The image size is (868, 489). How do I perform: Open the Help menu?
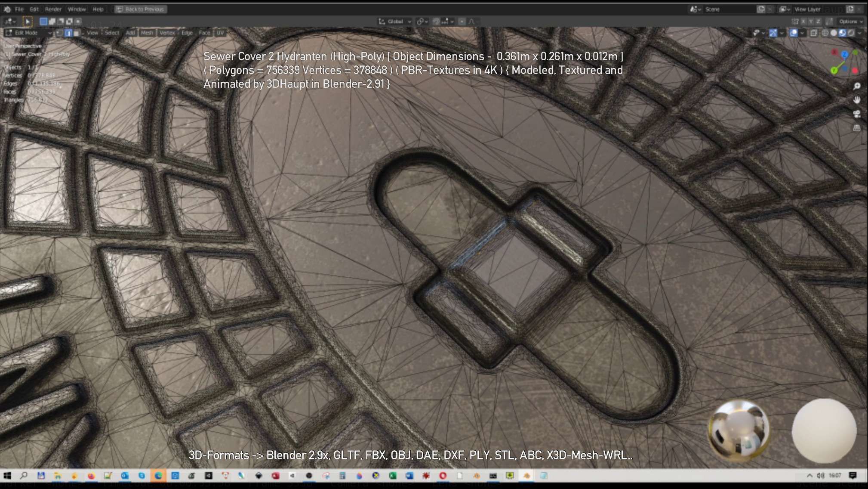coord(98,9)
